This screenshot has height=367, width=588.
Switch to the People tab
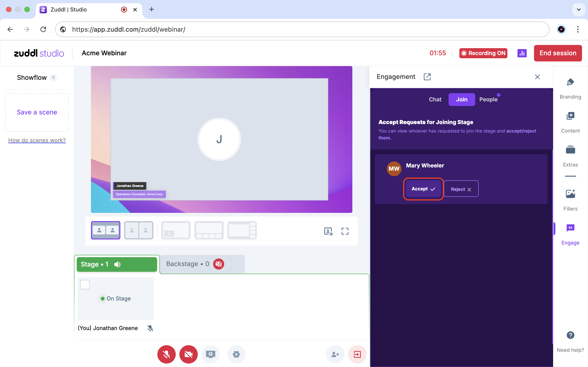point(488,100)
